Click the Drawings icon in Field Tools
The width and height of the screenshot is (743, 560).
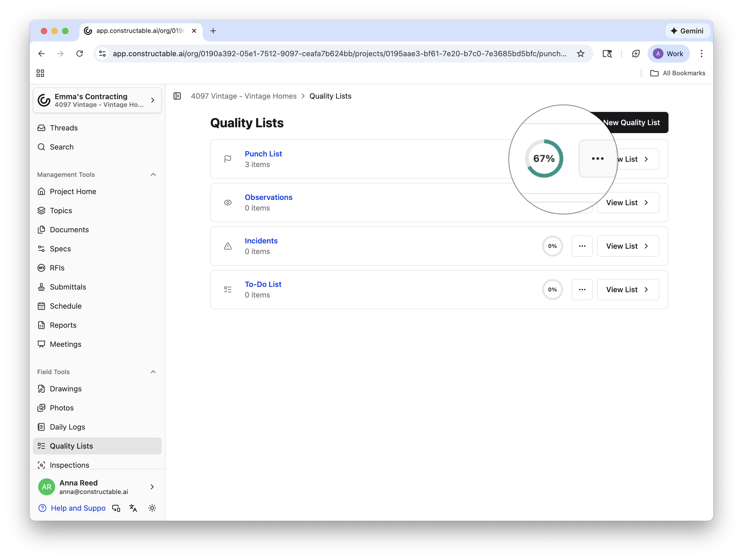(x=41, y=389)
